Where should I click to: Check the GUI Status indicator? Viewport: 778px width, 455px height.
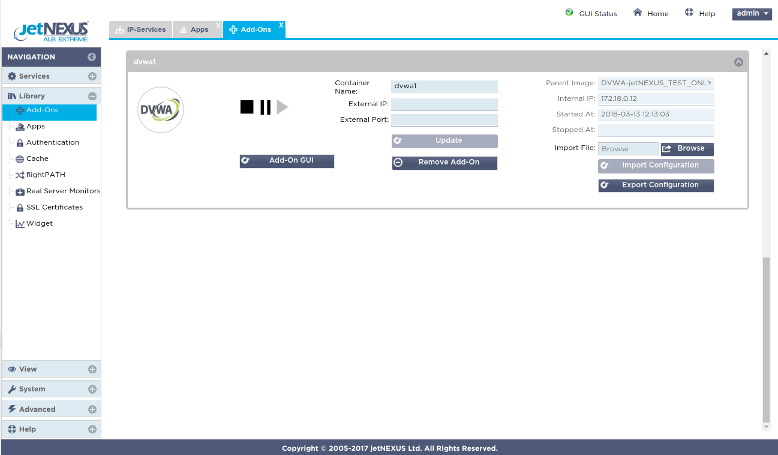pos(591,14)
